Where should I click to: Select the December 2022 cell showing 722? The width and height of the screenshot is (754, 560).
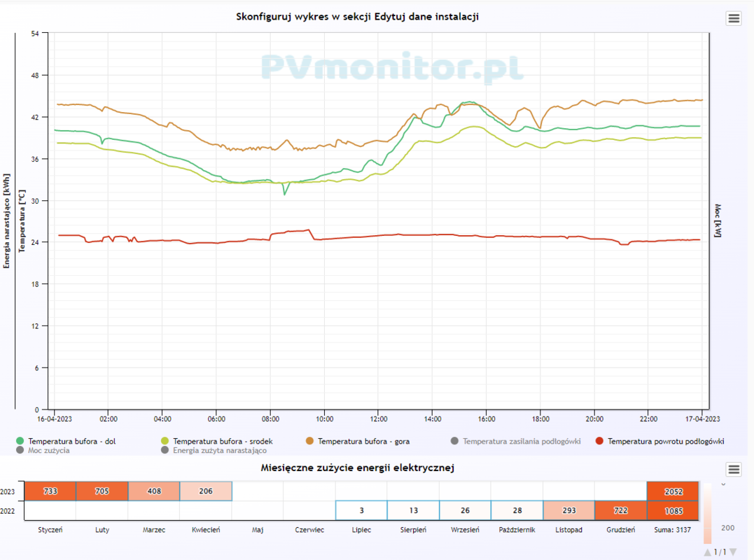coord(621,510)
